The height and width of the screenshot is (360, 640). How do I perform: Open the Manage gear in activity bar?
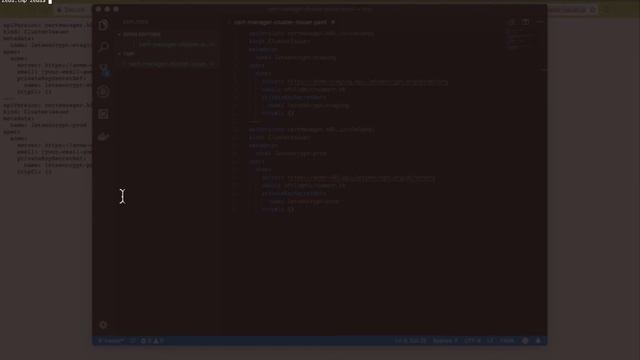coord(103,325)
